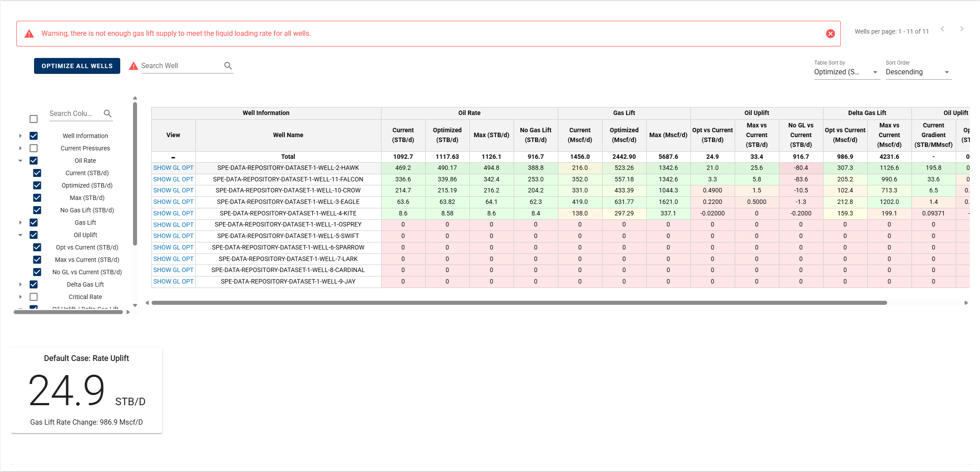Enable the Current Pressures column group
Viewport: 980px width, 472px height.
pyautogui.click(x=34, y=148)
